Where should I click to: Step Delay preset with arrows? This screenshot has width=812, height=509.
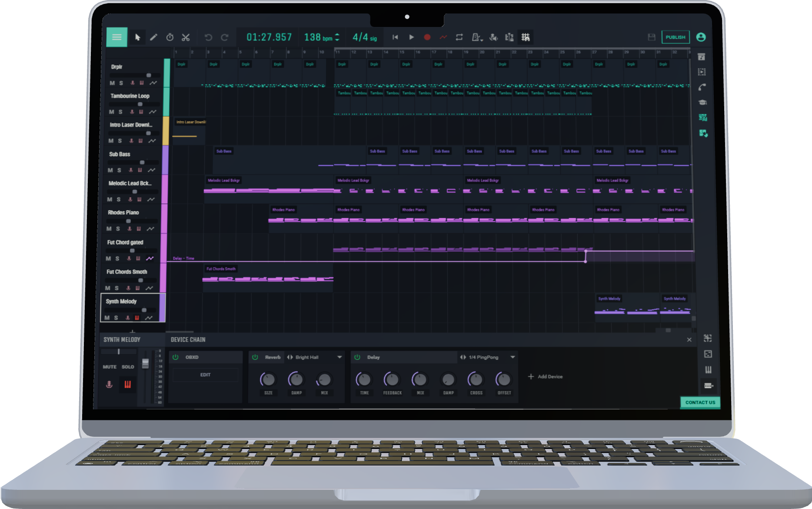pos(463,357)
